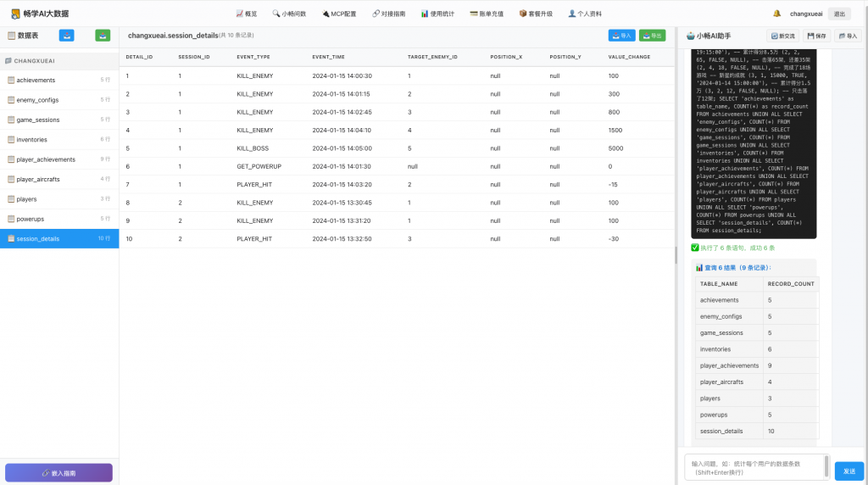Open 套餐升级 plan upgrade page
This screenshot has height=485, width=868.
[535, 14]
